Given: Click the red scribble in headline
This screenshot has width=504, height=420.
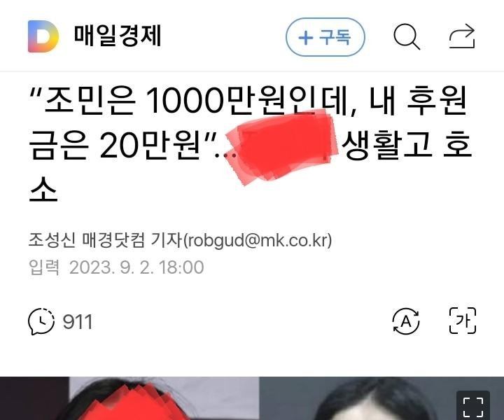Looking at the screenshot, I should click(x=282, y=147).
